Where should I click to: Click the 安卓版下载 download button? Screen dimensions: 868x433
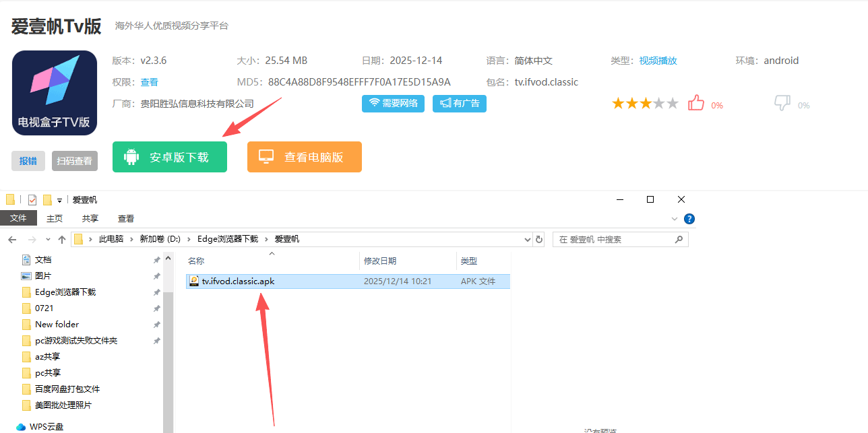[x=170, y=157]
